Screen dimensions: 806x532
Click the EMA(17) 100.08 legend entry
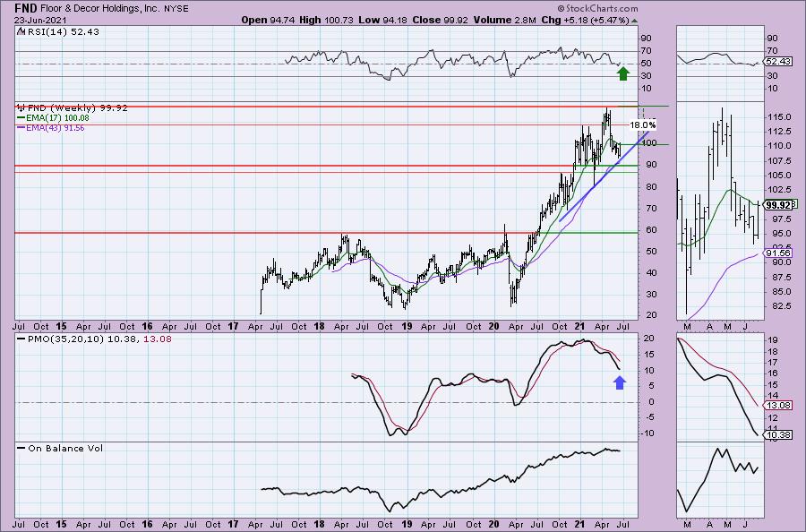pos(53,117)
